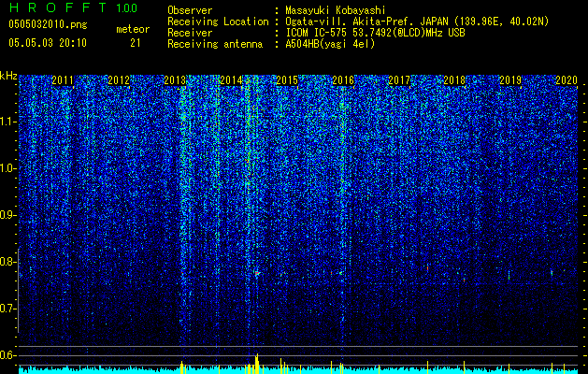Click the "Receiving Location" label
This screenshot has width=588, height=374.
218,22
